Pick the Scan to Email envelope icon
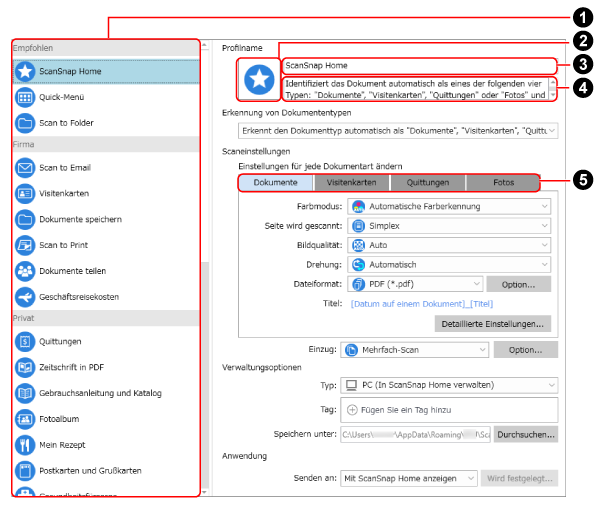This screenshot has width=595, height=519. coord(25,168)
